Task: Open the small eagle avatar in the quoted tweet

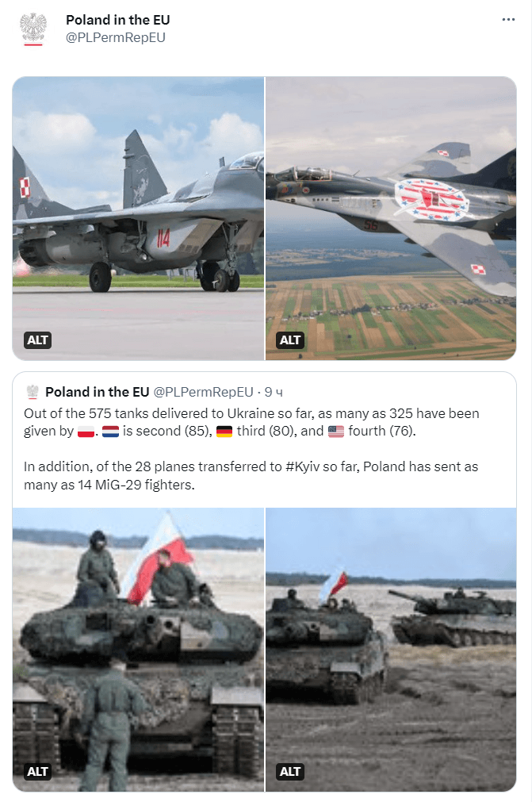Action: [x=33, y=393]
